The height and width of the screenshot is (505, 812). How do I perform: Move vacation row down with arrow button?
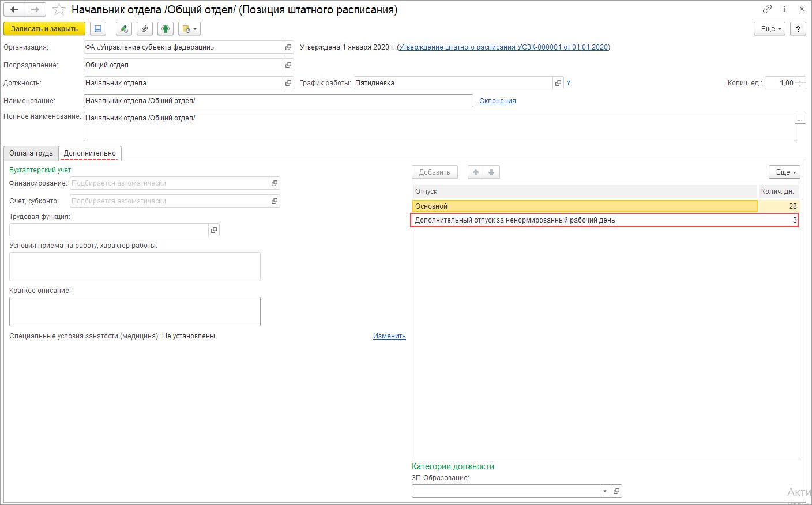pos(491,172)
